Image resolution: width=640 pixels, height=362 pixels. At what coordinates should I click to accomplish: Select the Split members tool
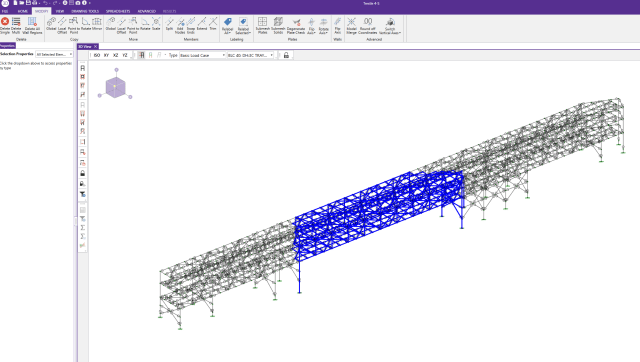169,24
